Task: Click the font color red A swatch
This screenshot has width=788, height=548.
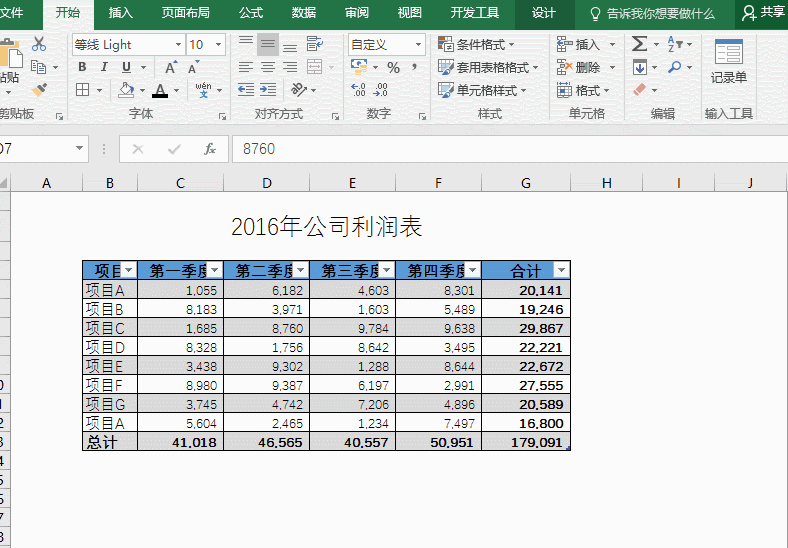Action: (x=159, y=90)
